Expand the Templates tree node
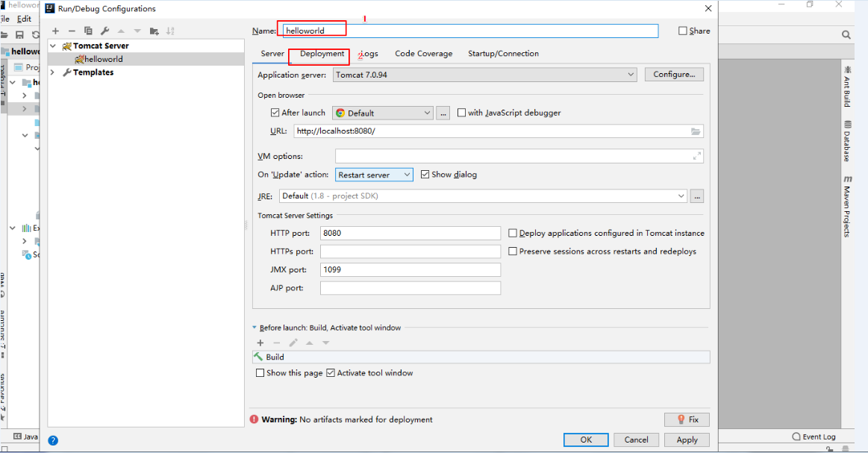Viewport: 868px width, 453px height. click(53, 72)
